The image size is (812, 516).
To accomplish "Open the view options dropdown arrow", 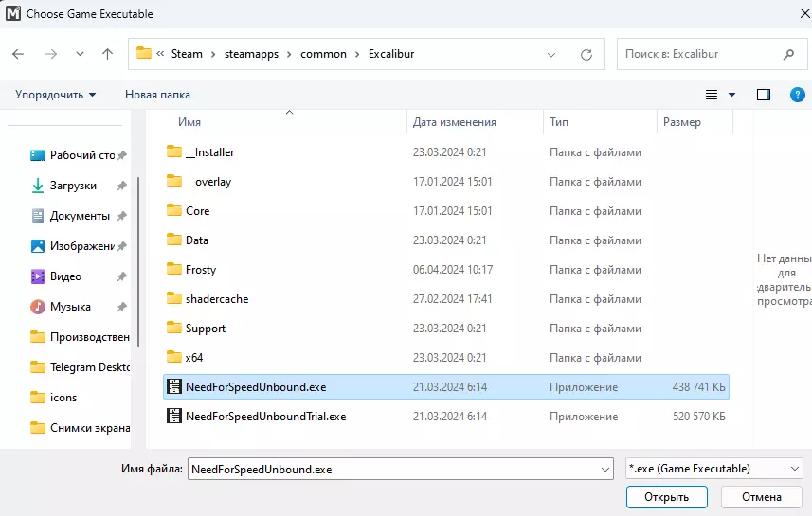I will click(x=731, y=95).
